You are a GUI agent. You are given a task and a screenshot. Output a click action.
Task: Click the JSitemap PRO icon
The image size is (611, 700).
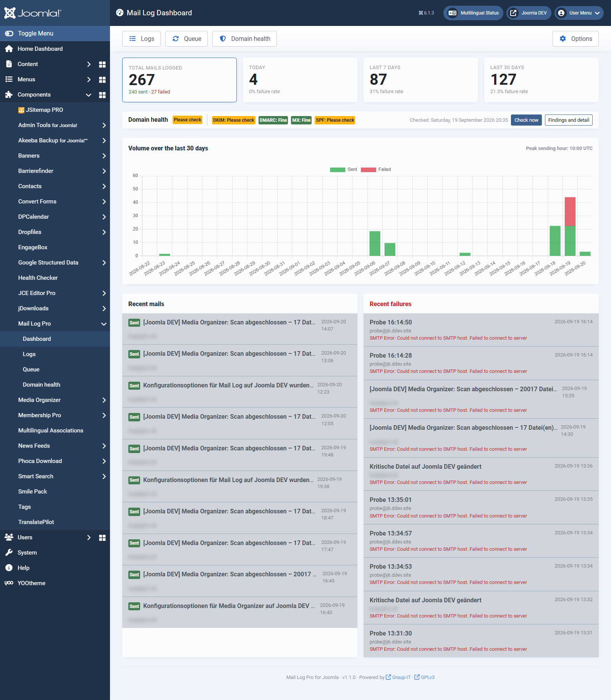point(21,110)
